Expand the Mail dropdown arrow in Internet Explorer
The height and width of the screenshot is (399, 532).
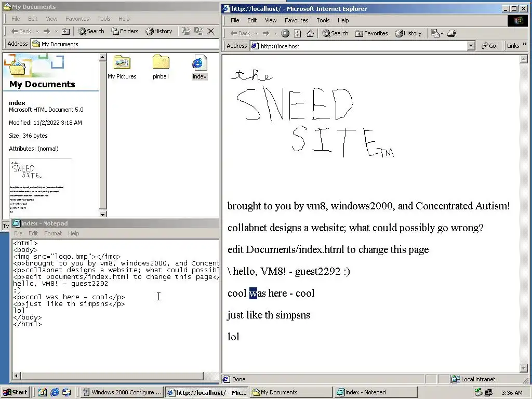(442, 33)
